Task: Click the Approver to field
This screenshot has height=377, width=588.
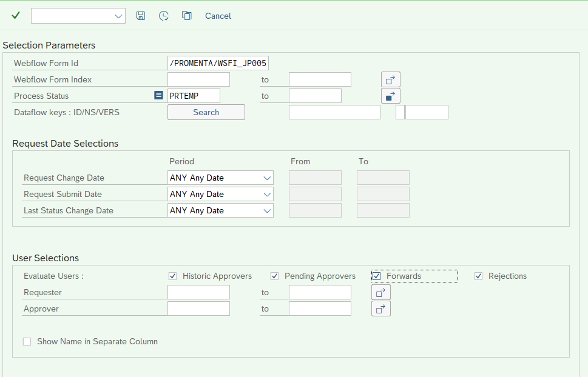Action: (320, 309)
